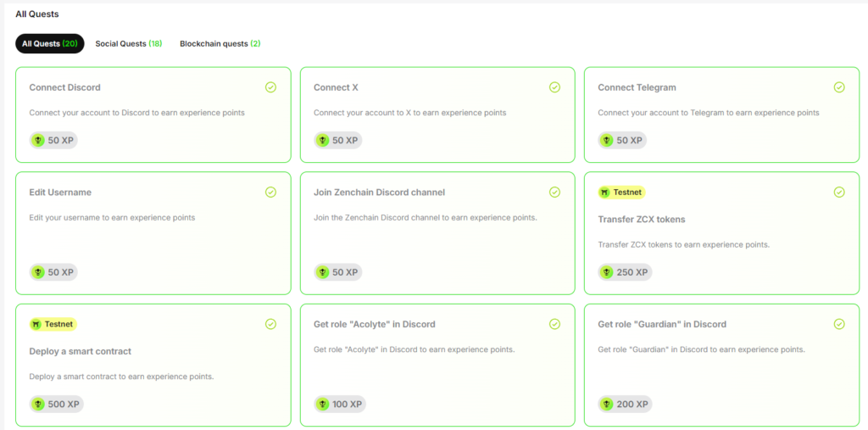Switch to the Social Quests tab
Viewport: 868px width, 430px height.
(128, 43)
